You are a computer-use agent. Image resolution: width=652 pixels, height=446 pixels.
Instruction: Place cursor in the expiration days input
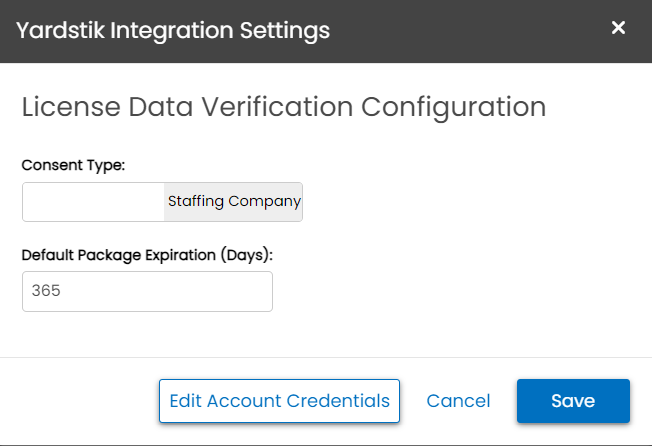[x=147, y=291]
